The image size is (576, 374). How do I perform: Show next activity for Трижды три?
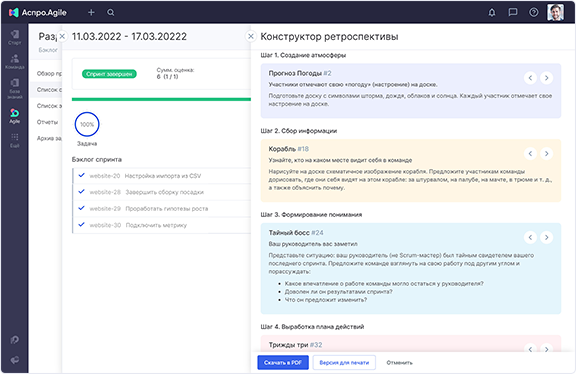[547, 348]
